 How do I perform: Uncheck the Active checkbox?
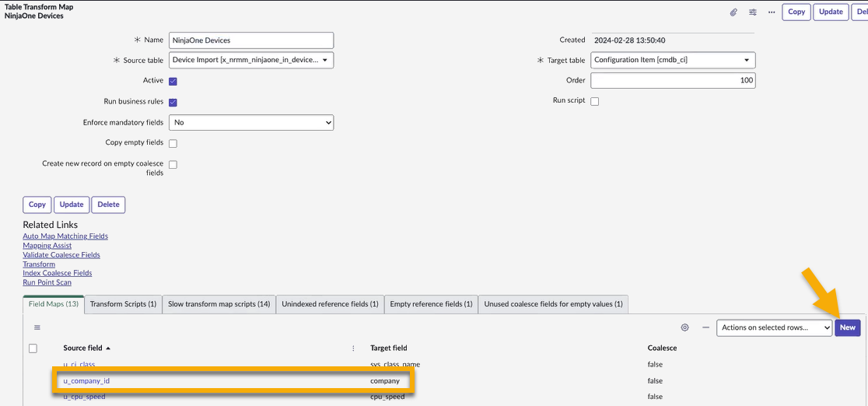173,81
